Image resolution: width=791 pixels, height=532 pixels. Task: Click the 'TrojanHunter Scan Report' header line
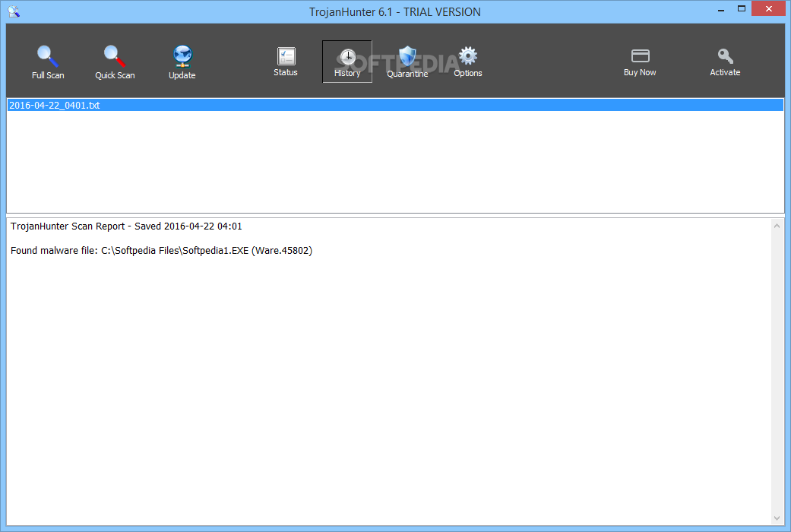(126, 226)
